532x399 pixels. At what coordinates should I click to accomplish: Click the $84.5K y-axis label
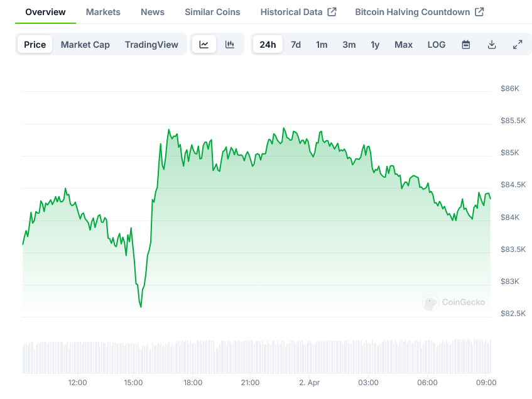tap(513, 185)
